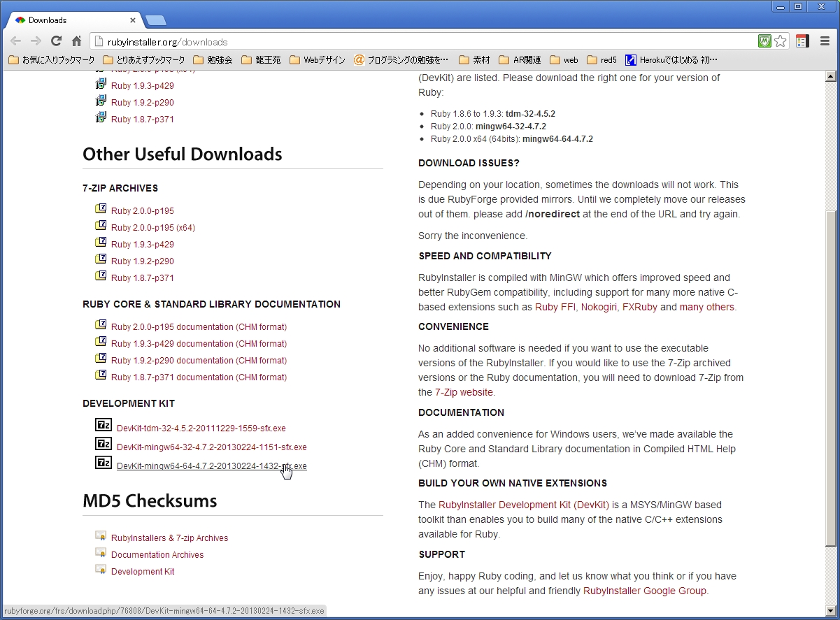Click the address bar URL field
This screenshot has width=840, height=620.
[x=423, y=41]
